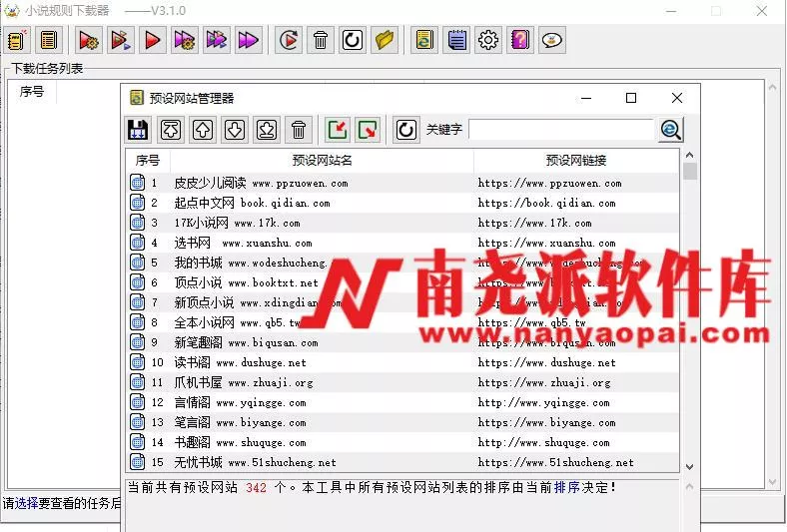
Task: Open the purple help book icon
Action: coord(520,40)
